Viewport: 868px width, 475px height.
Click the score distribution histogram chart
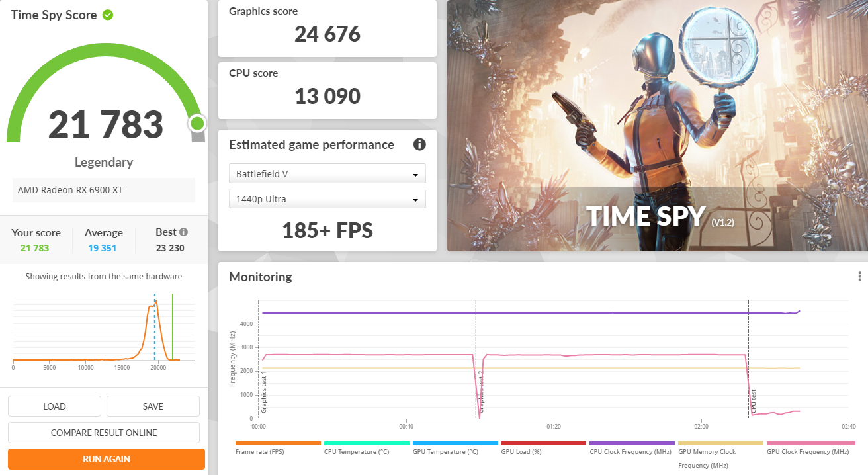point(104,331)
